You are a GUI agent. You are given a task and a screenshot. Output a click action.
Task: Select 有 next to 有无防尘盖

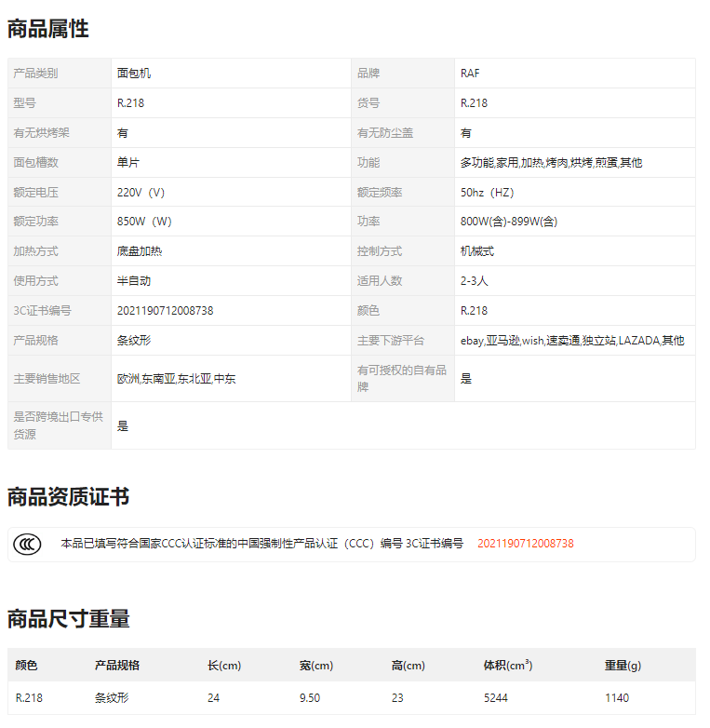466,133
